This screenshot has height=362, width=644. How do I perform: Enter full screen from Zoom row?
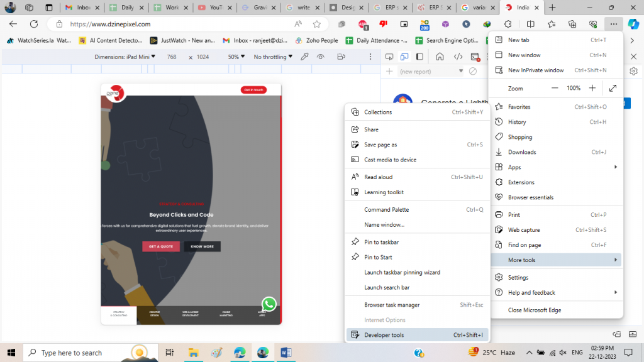point(613,88)
